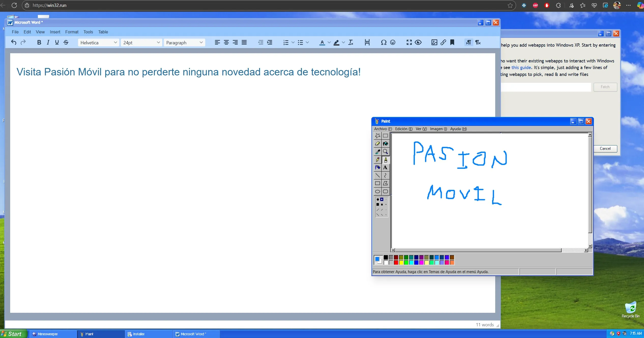
Task: Open the Helvetica font family dropdown
Action: [98, 43]
